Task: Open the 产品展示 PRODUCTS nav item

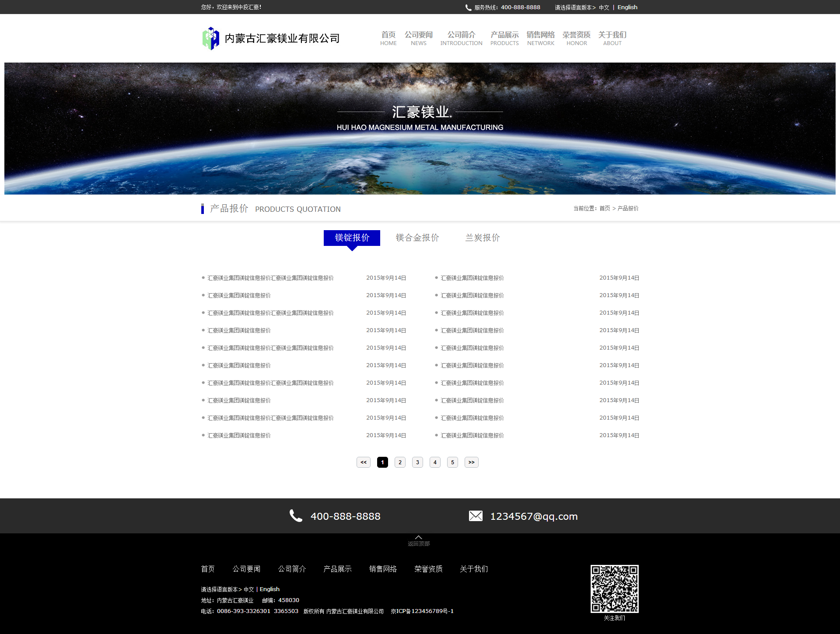Action: (x=504, y=38)
